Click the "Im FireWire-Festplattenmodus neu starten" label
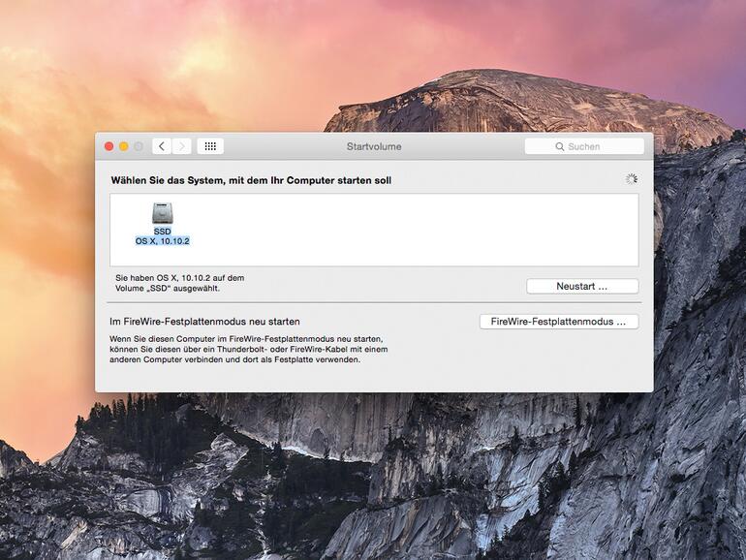Viewport: 746px width, 560px height. pos(204,322)
